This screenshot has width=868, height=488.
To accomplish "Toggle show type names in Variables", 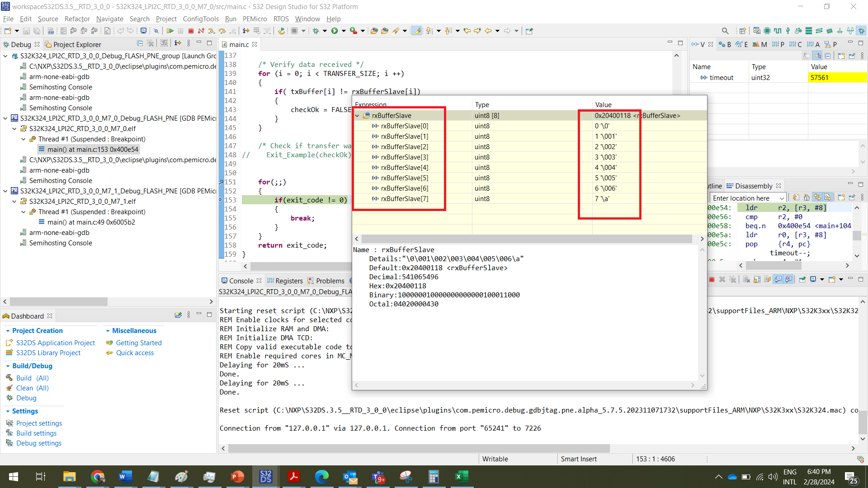I will (807, 56).
